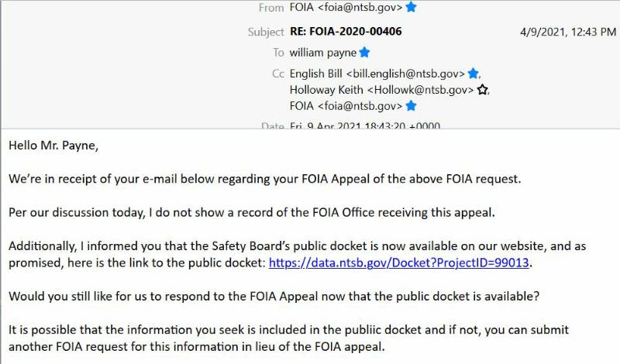Viewport: 620px width, 364px height.
Task: Click the 4/9/2021, 12:43 PM timestamp
Action: (568, 32)
